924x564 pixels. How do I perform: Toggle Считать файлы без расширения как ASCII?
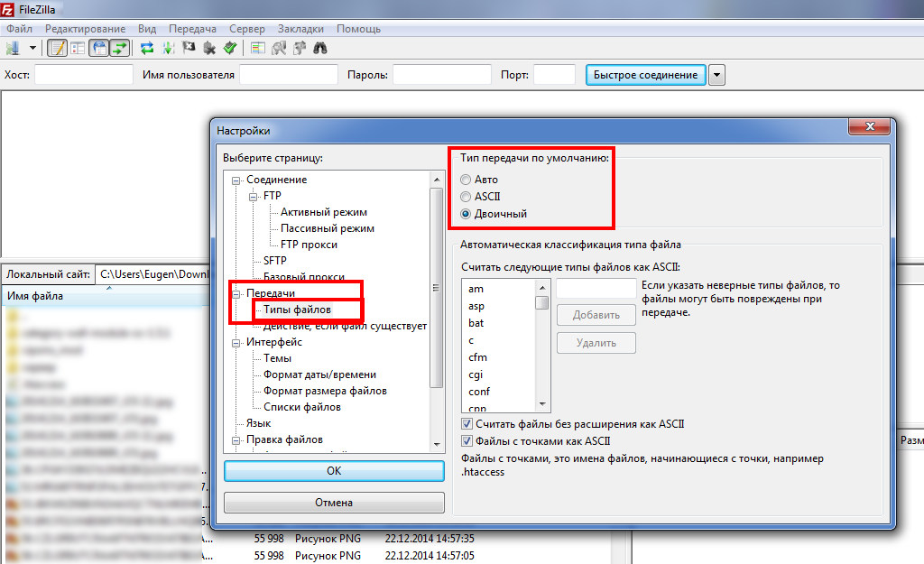[467, 424]
